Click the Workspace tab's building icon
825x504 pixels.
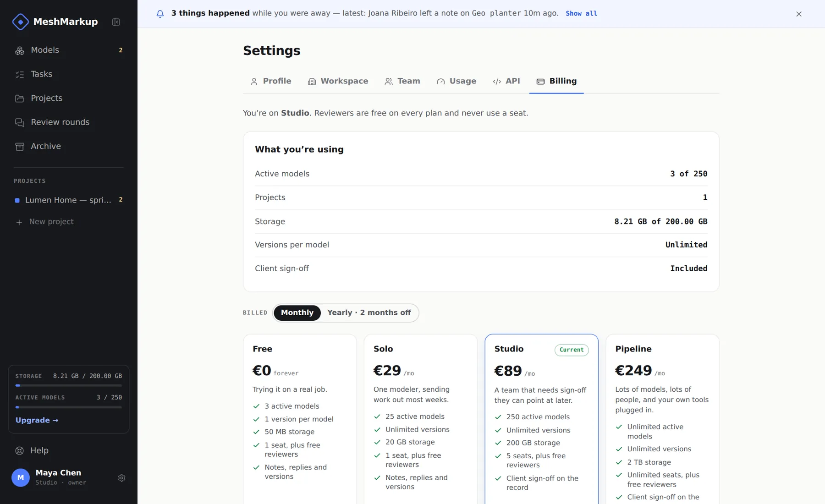point(312,82)
